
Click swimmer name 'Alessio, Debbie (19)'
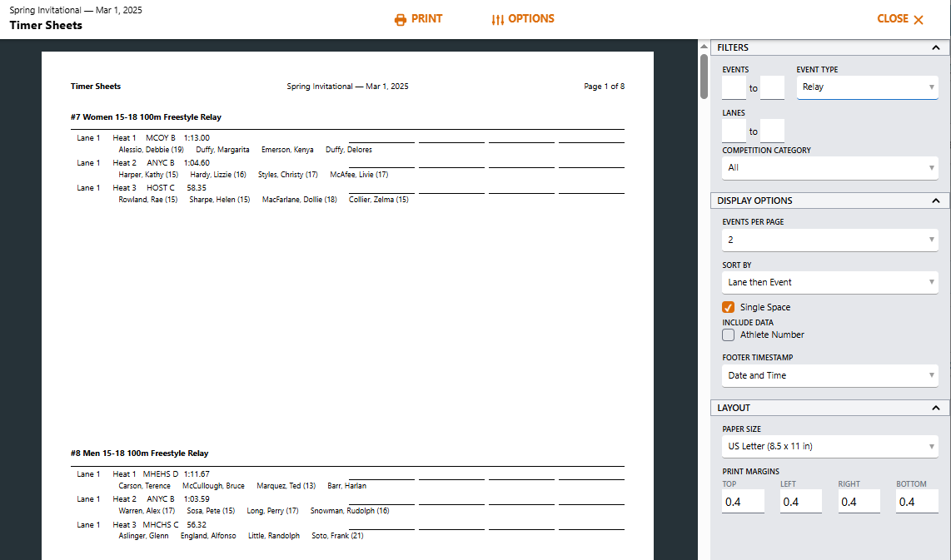[151, 150]
